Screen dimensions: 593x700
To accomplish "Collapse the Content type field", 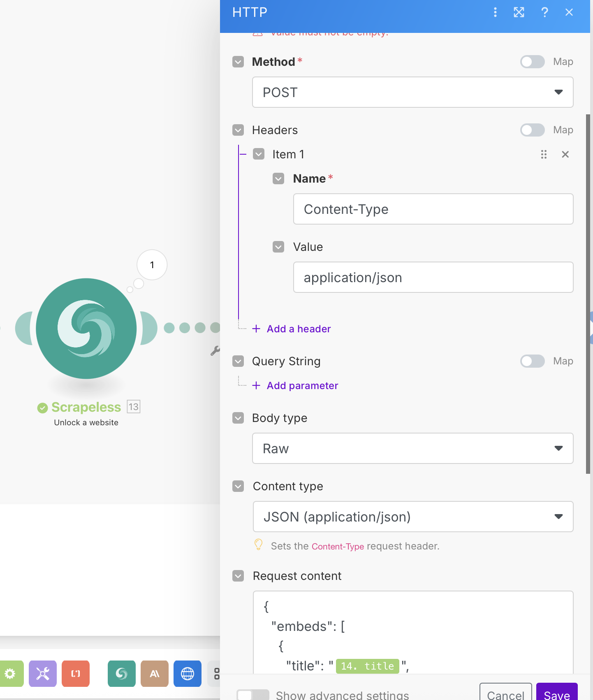I will tap(238, 486).
